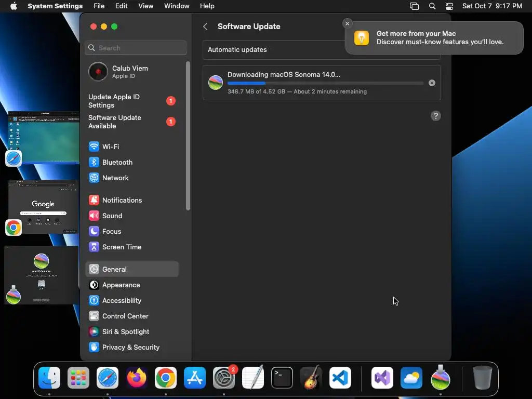Click Stage Manager icon in menu bar

tap(414, 6)
